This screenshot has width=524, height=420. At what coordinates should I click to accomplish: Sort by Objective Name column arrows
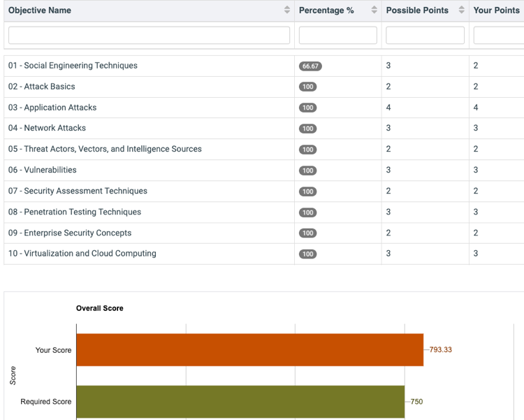(x=287, y=10)
